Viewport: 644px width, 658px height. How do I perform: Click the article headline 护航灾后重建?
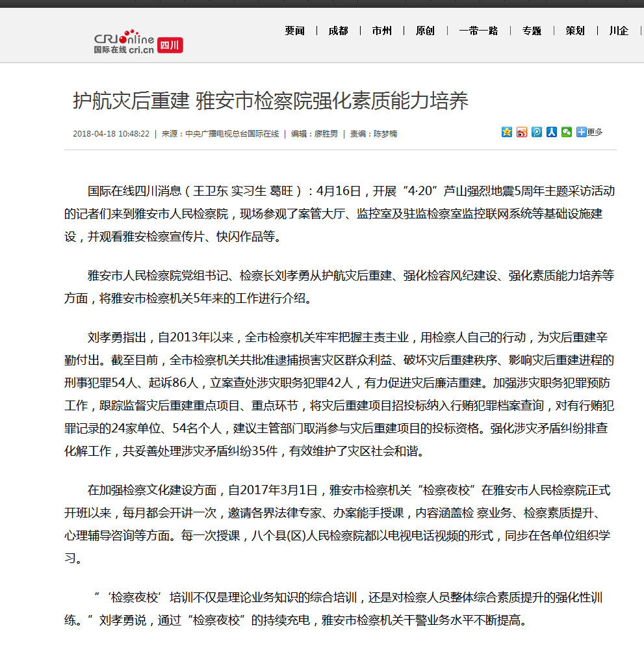coord(270,101)
